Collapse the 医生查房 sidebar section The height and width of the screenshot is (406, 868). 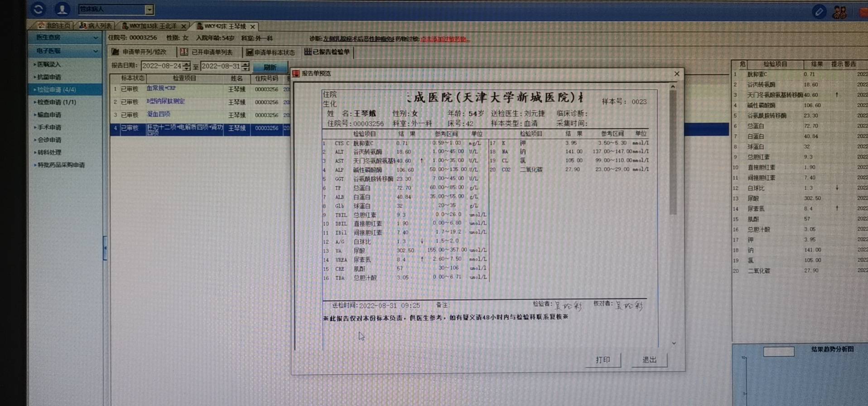95,38
